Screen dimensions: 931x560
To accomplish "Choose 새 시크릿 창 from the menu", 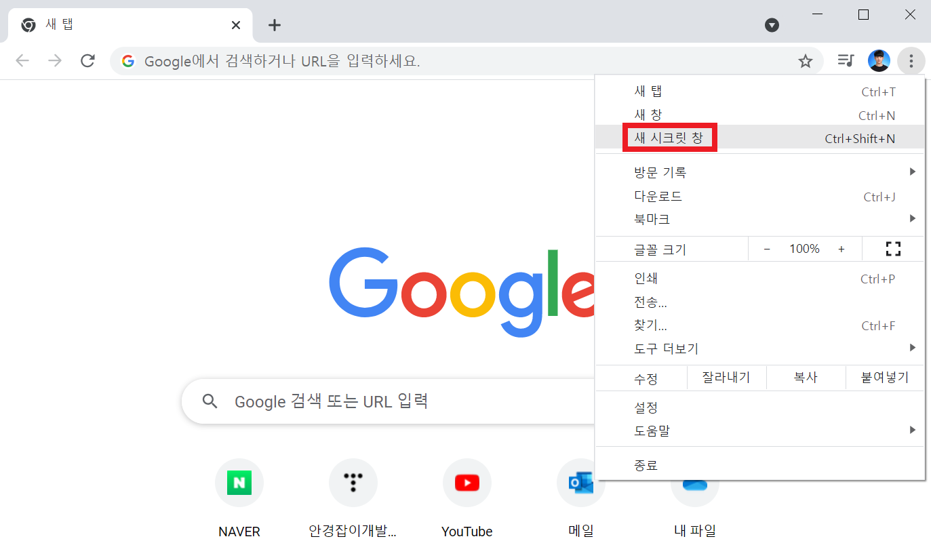I will click(x=760, y=138).
